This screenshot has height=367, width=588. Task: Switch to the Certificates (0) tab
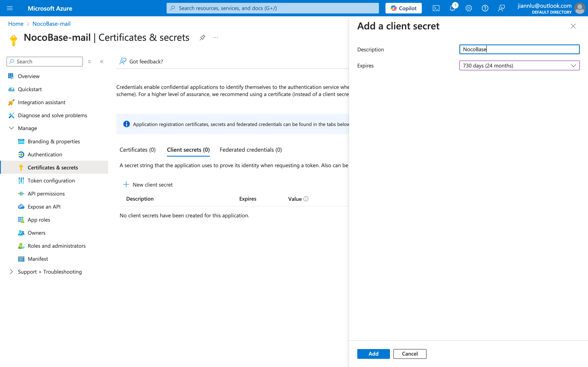[x=137, y=150]
